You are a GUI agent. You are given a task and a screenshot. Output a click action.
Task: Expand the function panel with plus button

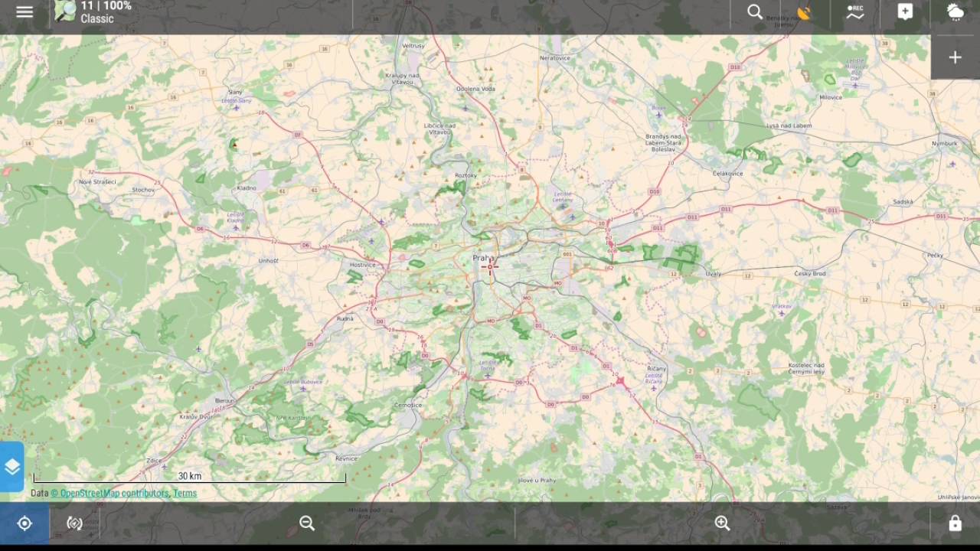coord(955,57)
